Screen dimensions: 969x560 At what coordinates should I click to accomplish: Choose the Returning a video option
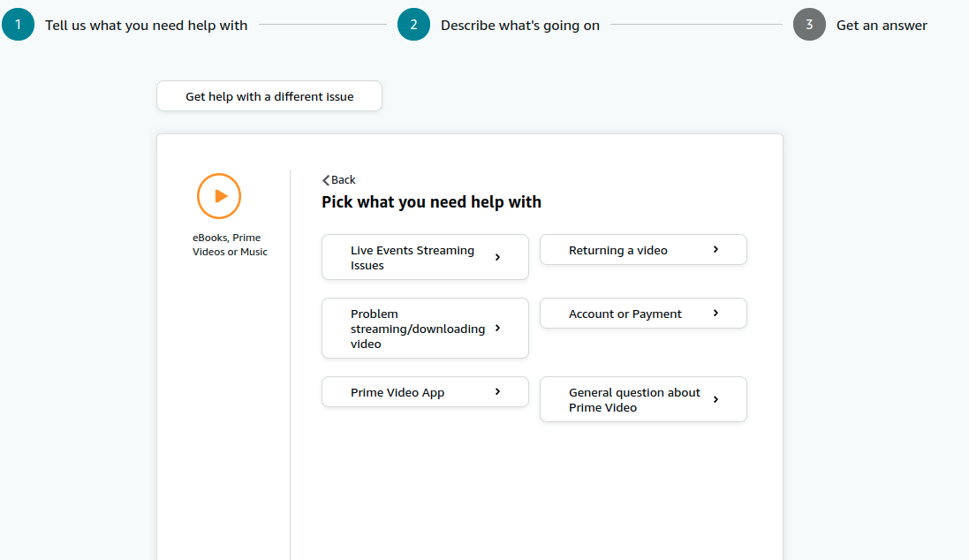pyautogui.click(x=618, y=250)
